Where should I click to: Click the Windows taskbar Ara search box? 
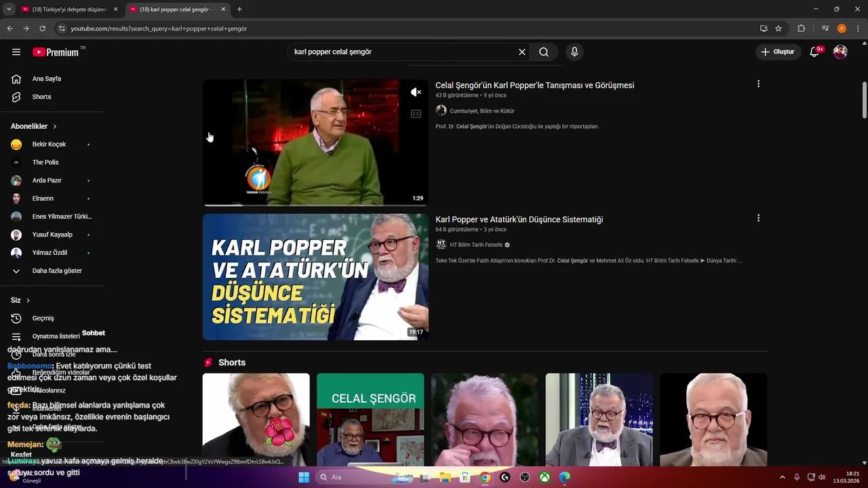[x=353, y=477]
